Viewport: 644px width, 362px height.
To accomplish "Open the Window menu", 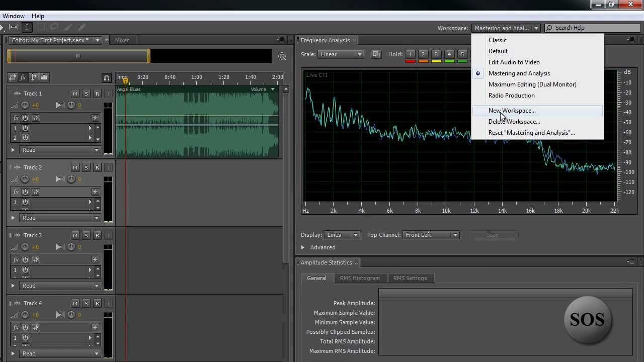I will (x=14, y=16).
